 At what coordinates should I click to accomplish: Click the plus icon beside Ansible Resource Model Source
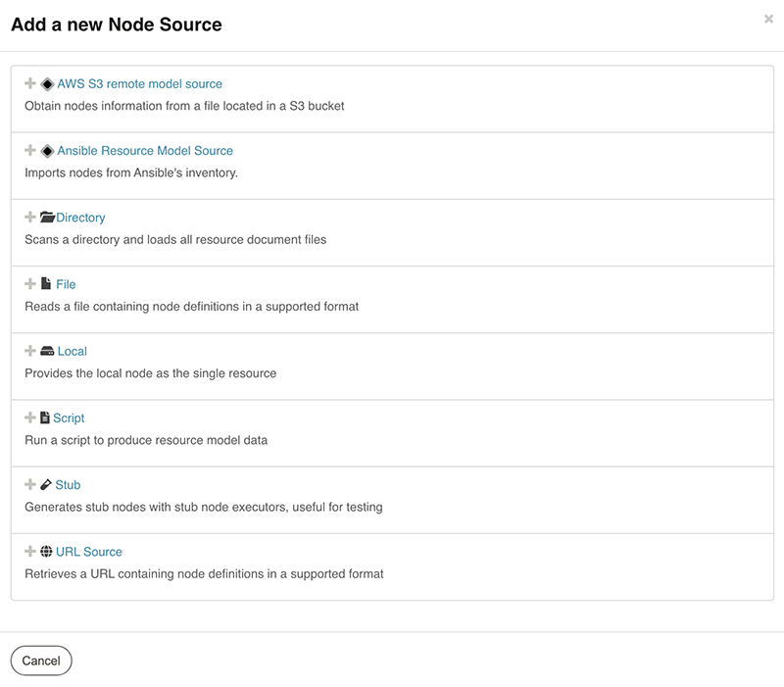pyautogui.click(x=30, y=150)
